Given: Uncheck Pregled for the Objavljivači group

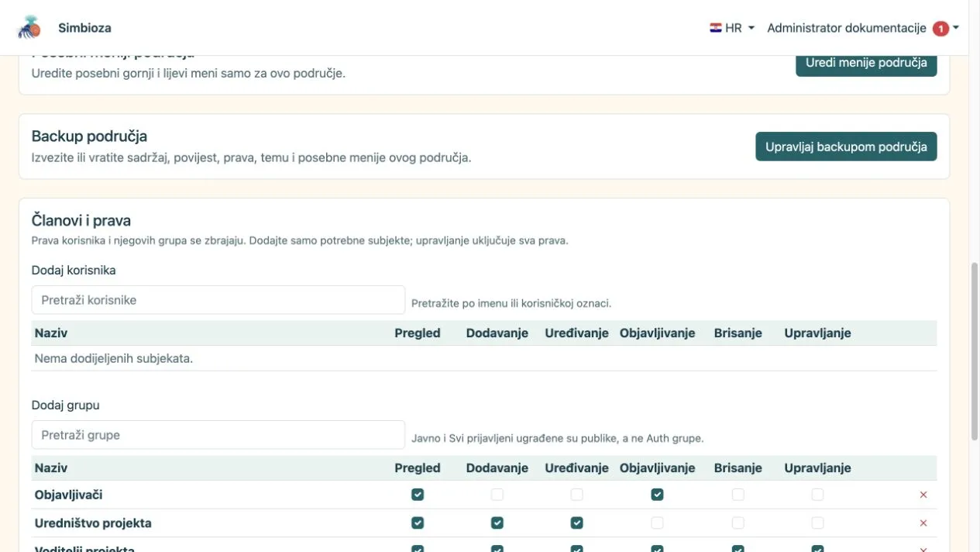Looking at the screenshot, I should pyautogui.click(x=418, y=495).
